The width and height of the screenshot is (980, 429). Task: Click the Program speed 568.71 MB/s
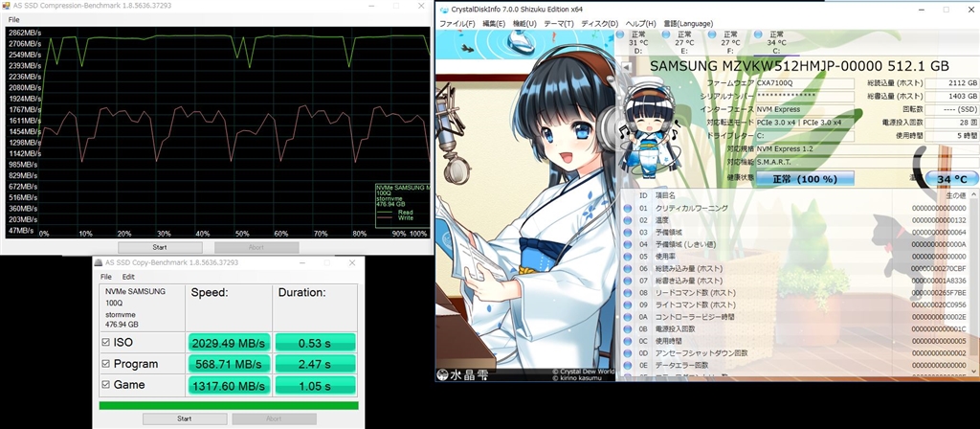click(228, 364)
